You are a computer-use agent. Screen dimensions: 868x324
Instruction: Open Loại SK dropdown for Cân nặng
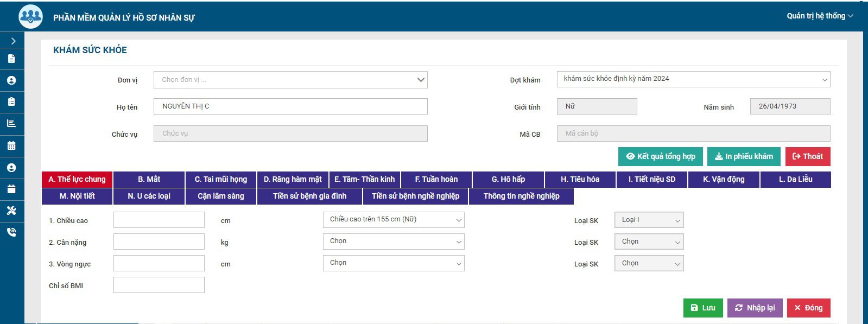point(649,242)
